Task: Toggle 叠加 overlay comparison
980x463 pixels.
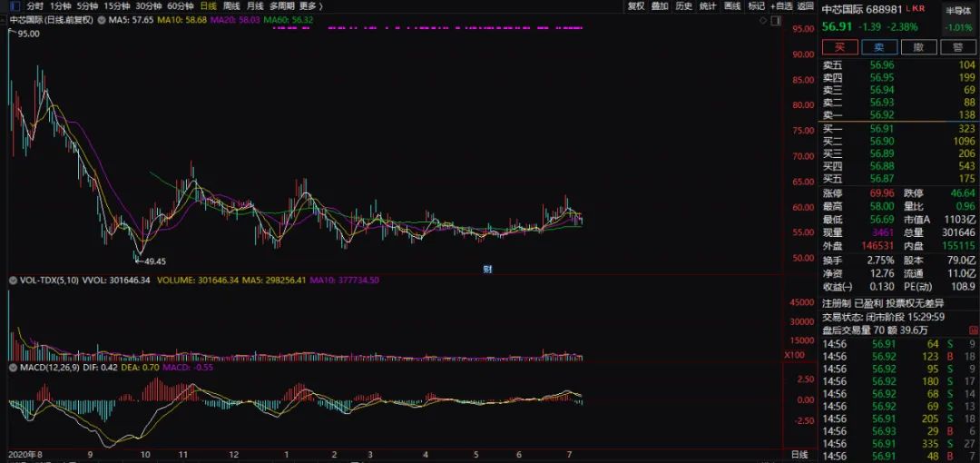Action: coord(660,5)
